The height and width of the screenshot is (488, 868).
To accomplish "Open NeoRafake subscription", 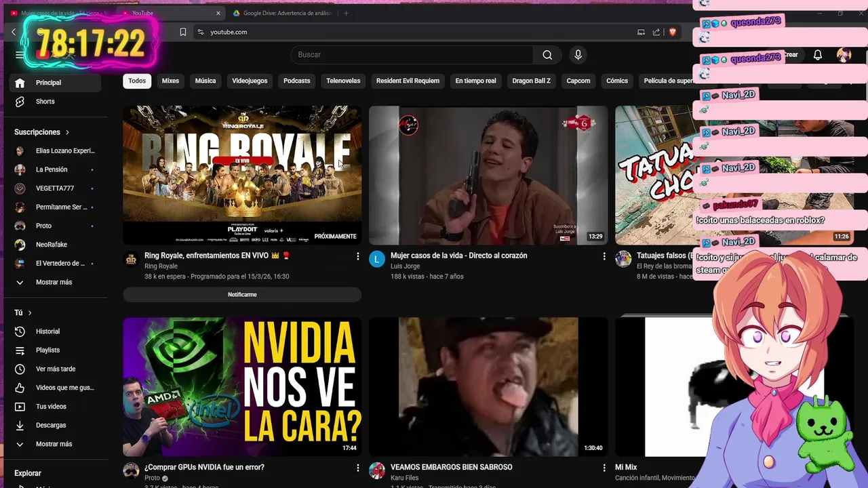I will [x=54, y=245].
